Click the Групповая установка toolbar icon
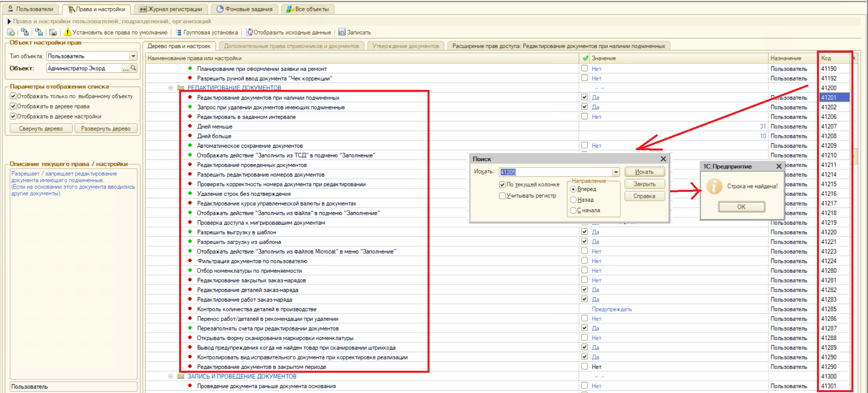The height and width of the screenshot is (393, 868). (179, 32)
